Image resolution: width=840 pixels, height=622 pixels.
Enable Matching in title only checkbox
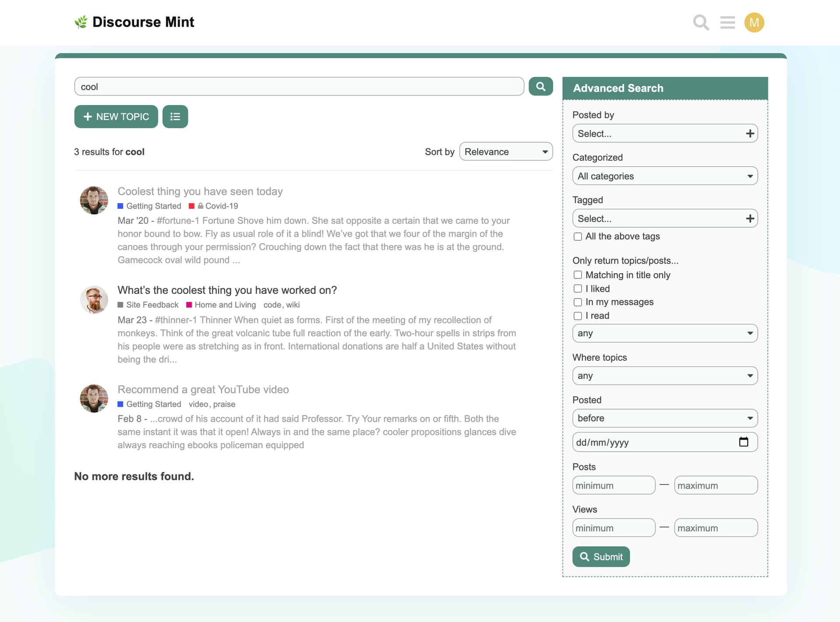tap(577, 275)
